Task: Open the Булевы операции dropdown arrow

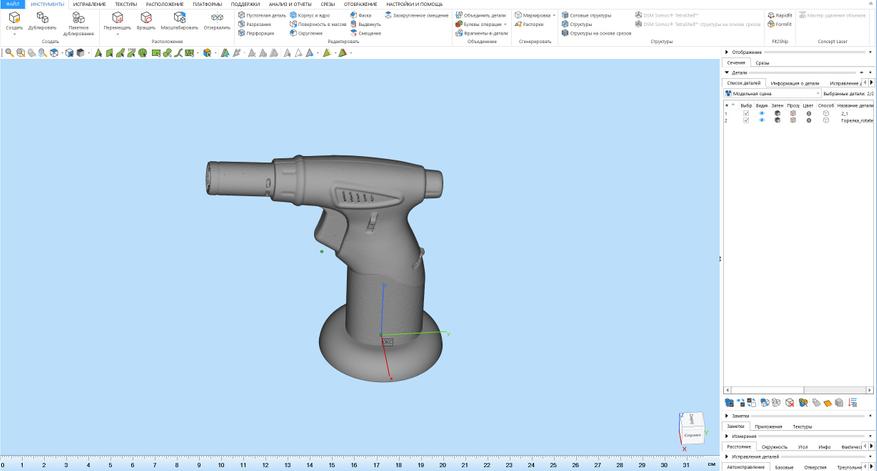Action: [505, 24]
